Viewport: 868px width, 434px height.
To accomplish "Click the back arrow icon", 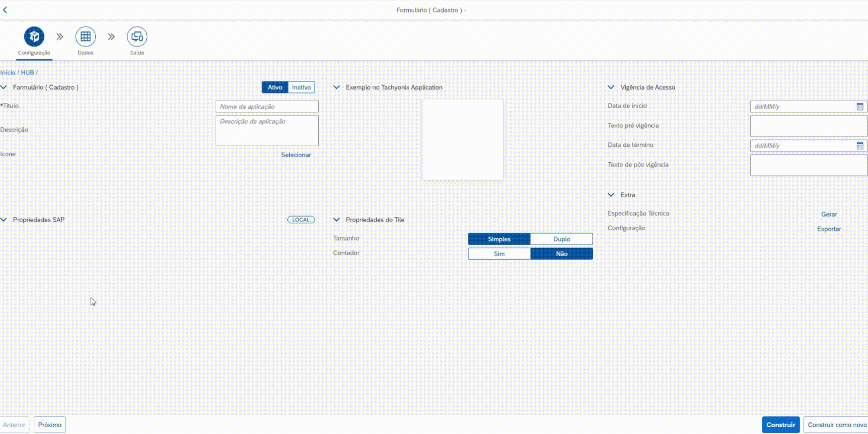I will (5, 10).
